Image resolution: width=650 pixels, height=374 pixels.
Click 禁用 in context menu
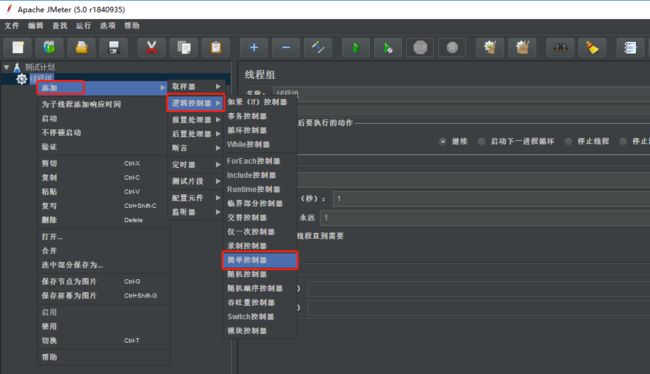pos(103,326)
